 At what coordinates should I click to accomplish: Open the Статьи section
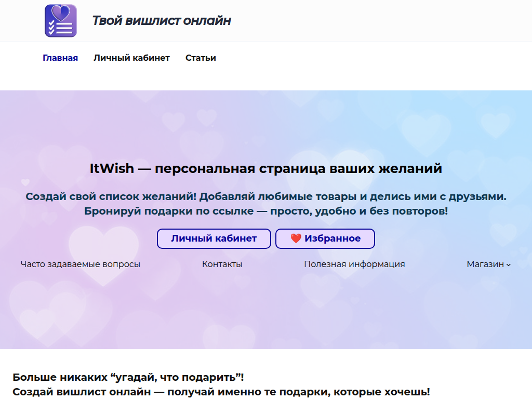click(x=200, y=58)
